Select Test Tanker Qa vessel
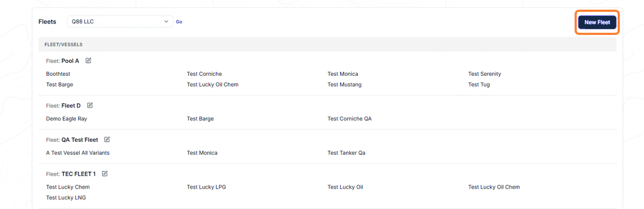This screenshot has width=644, height=209. 346,153
